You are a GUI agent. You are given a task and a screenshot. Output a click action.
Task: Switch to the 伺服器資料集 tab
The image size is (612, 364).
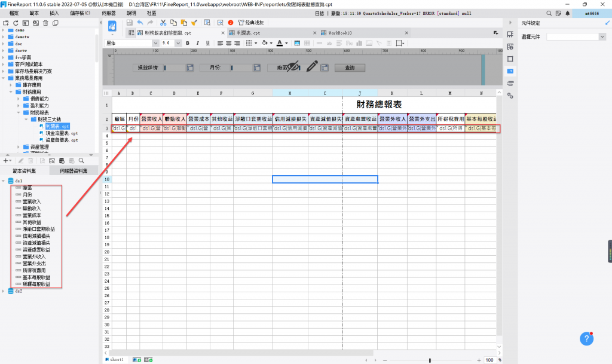click(74, 171)
